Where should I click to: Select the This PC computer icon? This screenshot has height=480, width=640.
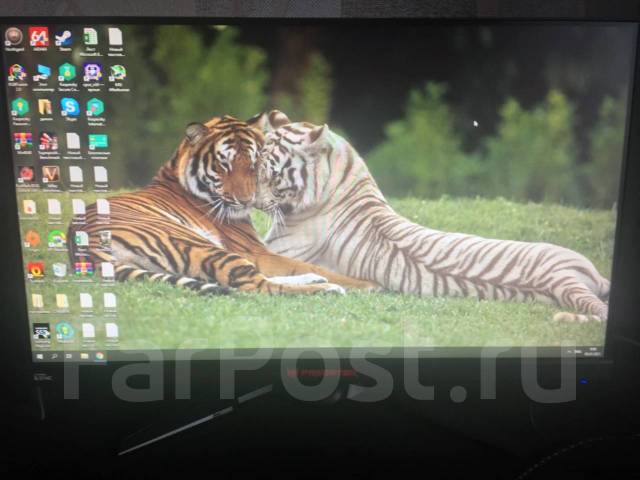(x=42, y=72)
